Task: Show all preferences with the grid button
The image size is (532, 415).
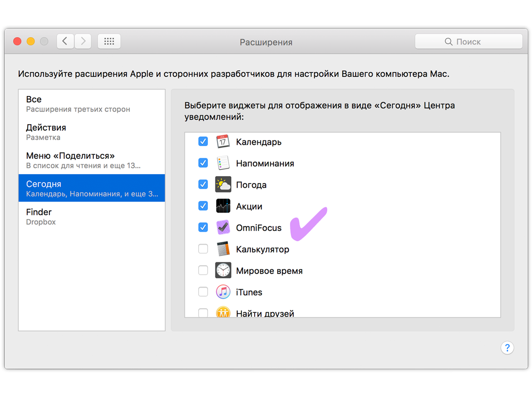Action: pos(109,41)
